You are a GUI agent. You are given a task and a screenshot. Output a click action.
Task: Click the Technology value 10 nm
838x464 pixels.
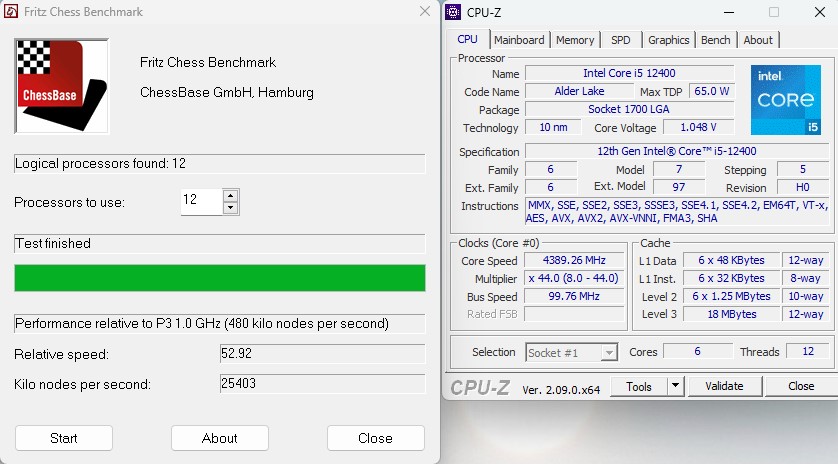tap(553, 127)
